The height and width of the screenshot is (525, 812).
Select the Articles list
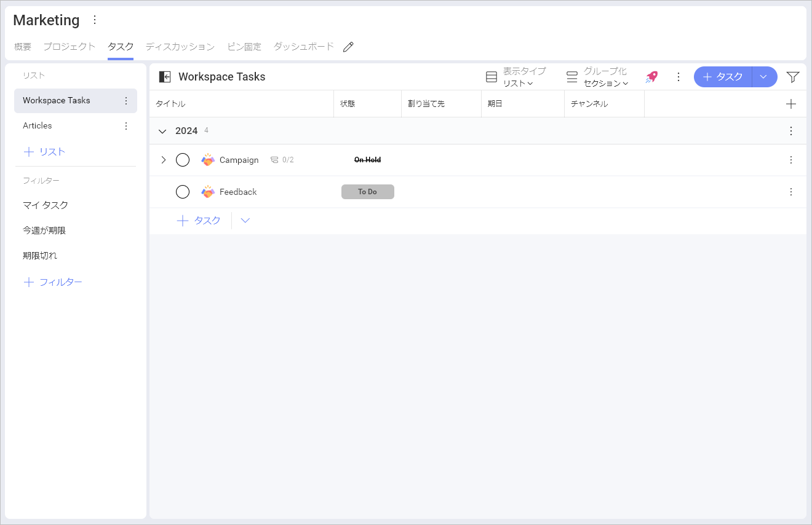(x=76, y=126)
